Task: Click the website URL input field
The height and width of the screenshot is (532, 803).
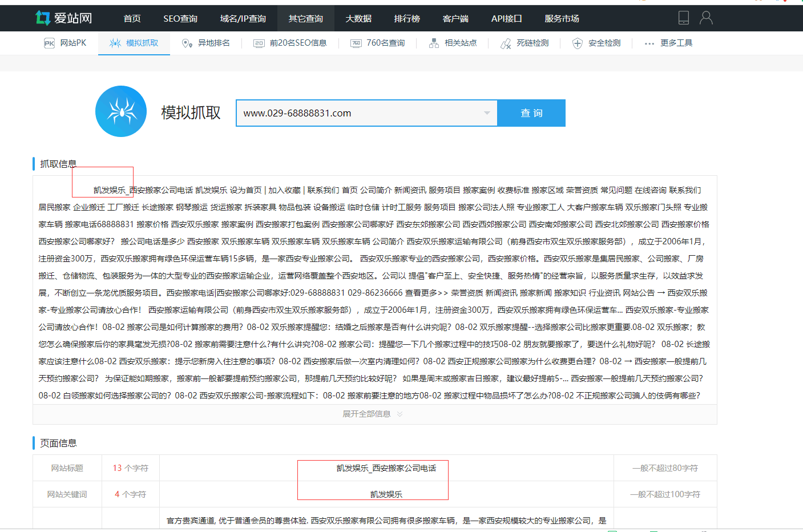Action: [x=360, y=113]
